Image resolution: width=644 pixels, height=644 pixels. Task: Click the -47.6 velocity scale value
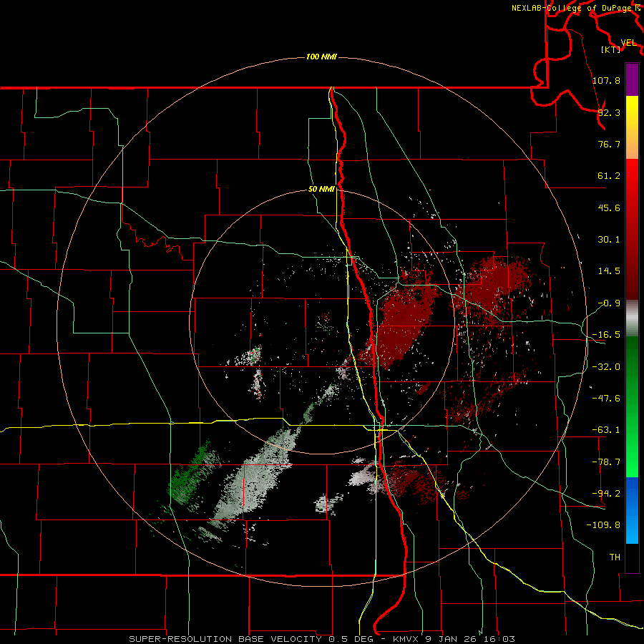(606, 399)
